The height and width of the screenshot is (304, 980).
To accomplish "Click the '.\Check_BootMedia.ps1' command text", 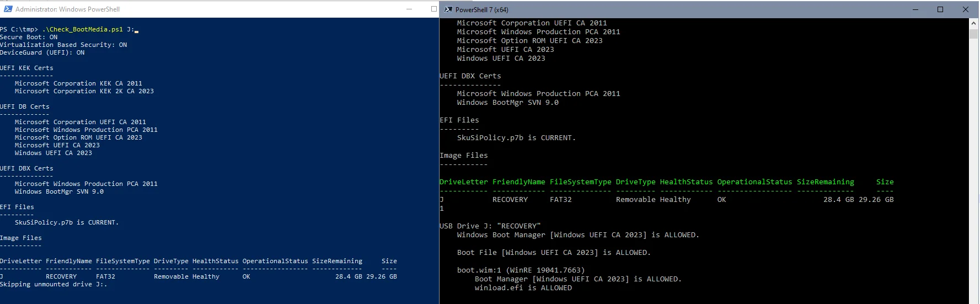I will [x=83, y=29].
